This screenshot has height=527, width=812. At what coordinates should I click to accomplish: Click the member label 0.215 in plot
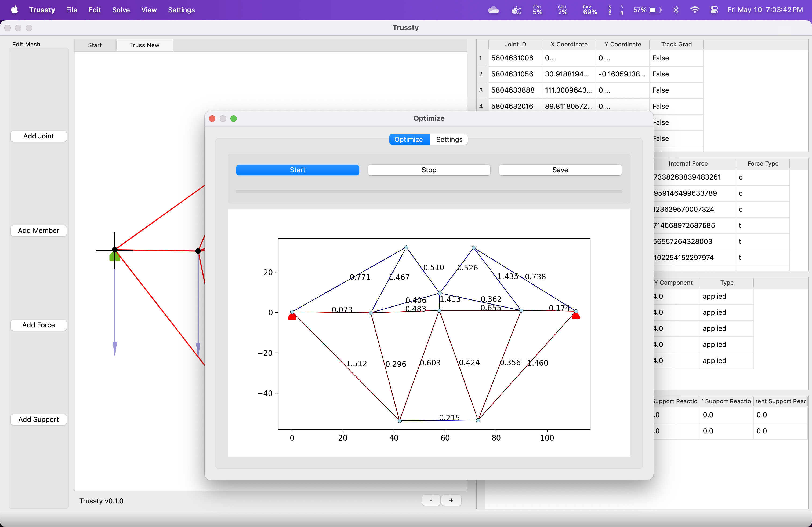pyautogui.click(x=449, y=418)
